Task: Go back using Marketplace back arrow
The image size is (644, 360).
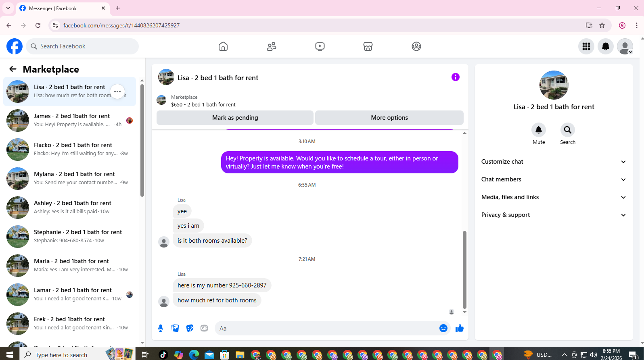Action: point(13,69)
